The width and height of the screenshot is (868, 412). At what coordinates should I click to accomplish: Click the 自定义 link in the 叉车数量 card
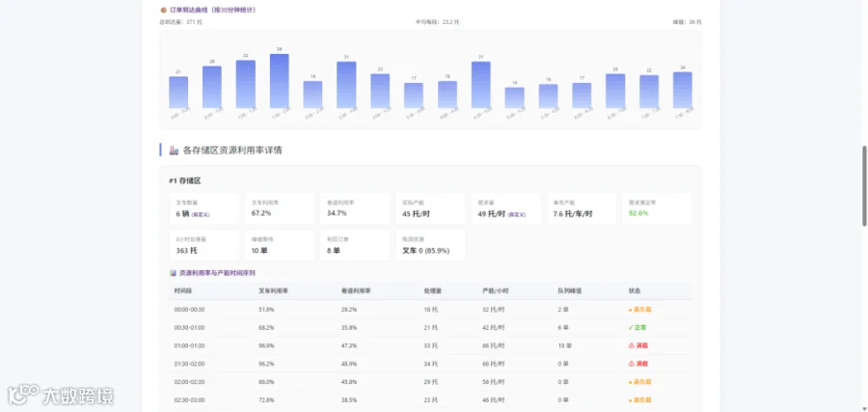(x=201, y=214)
